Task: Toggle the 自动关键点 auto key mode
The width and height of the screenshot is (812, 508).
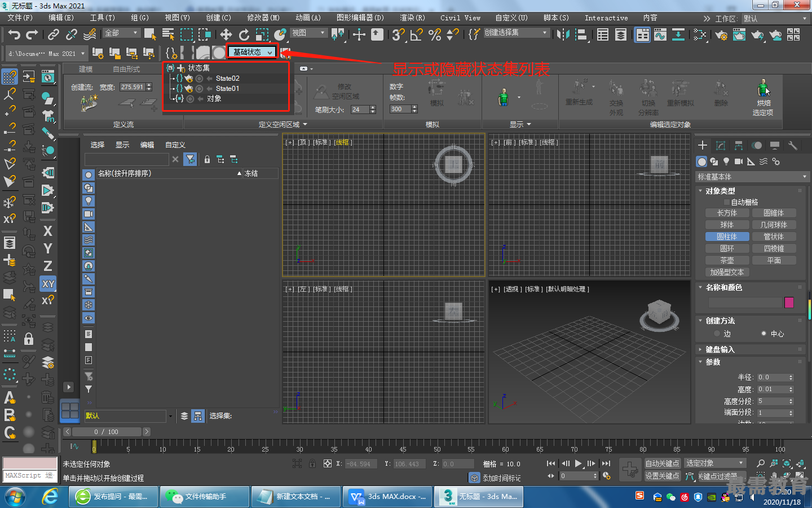Action: tap(663, 463)
